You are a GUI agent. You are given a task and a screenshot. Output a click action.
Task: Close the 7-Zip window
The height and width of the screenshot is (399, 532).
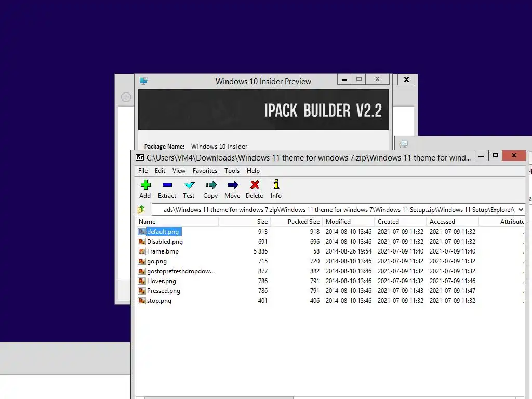click(514, 156)
